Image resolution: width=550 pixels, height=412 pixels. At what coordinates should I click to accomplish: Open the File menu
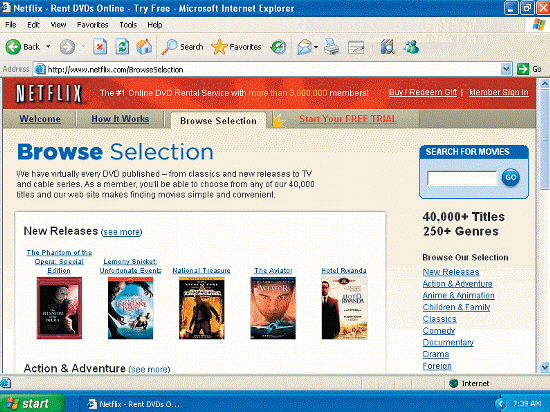coord(11,25)
